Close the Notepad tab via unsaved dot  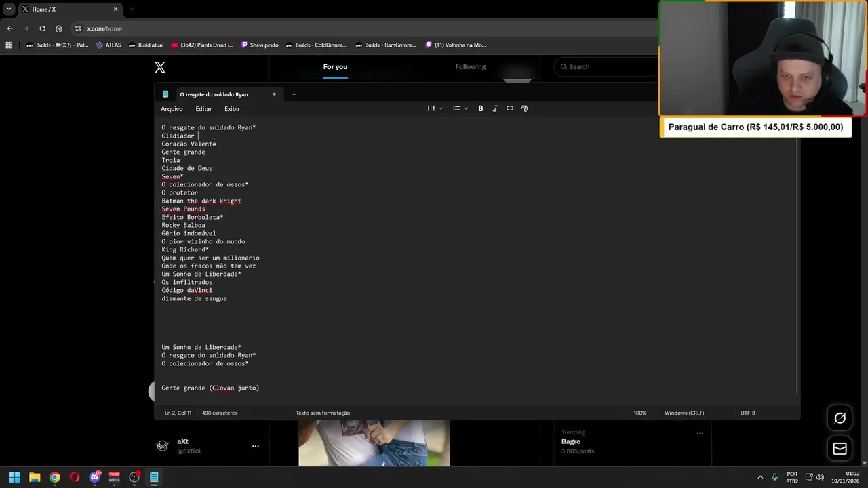(274, 94)
